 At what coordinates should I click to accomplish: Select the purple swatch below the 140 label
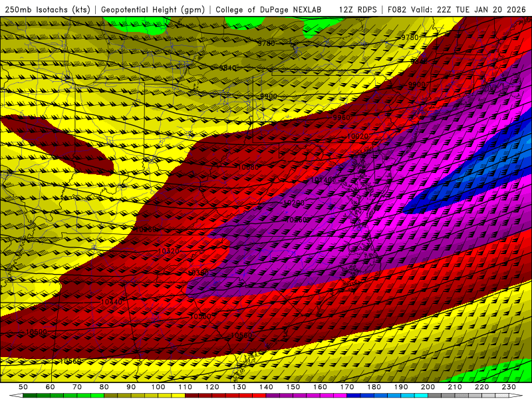click(x=273, y=396)
